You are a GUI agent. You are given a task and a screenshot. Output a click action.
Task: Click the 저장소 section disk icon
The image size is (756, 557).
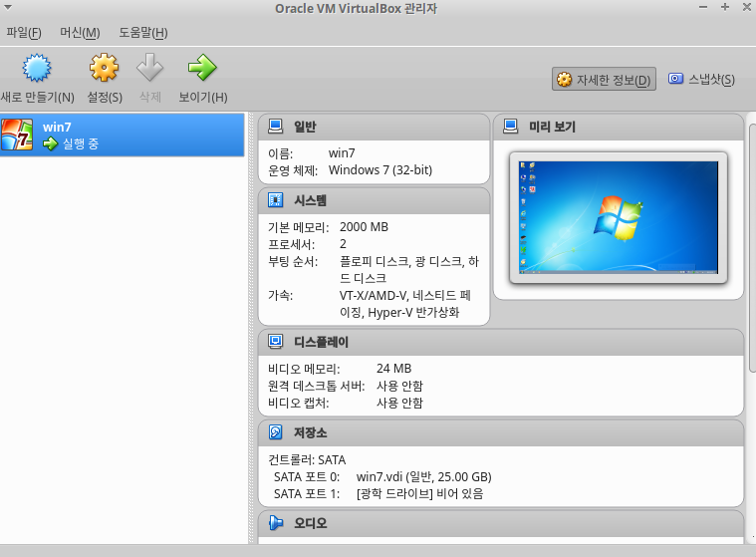(x=275, y=432)
